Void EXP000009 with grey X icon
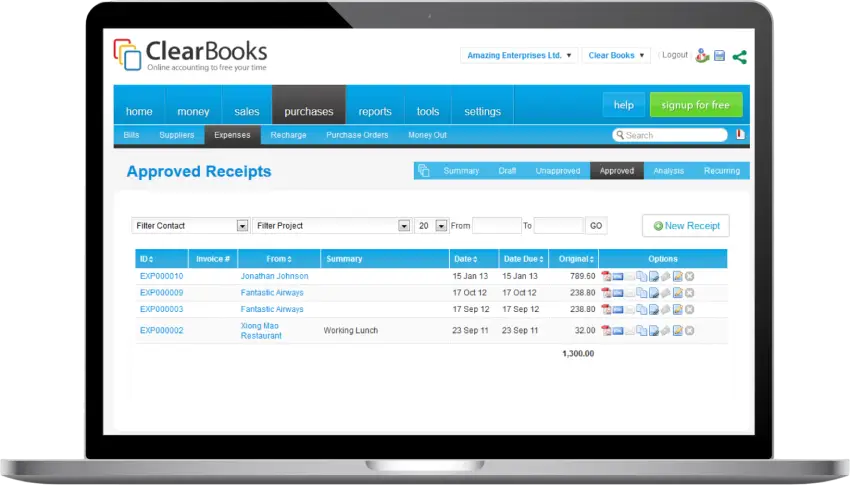 [x=690, y=293]
